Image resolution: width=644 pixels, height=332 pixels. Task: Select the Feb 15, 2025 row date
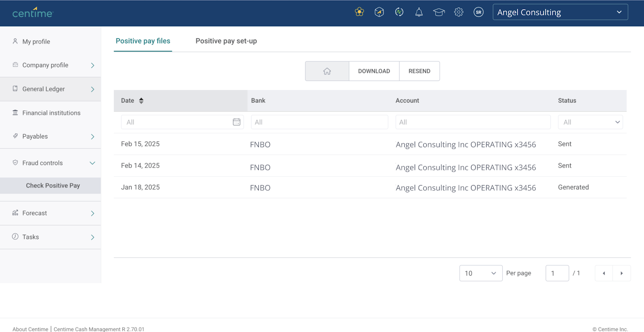coord(140,144)
